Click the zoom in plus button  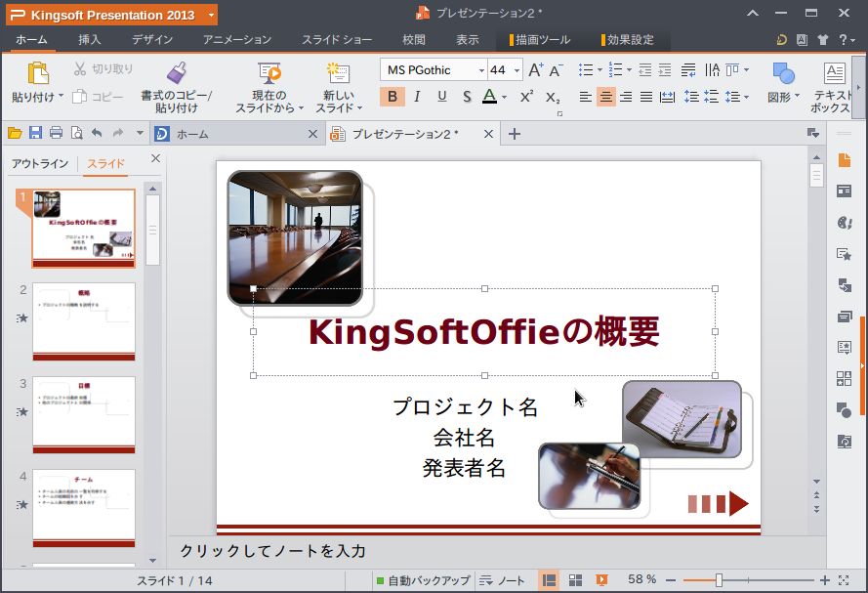[825, 580]
